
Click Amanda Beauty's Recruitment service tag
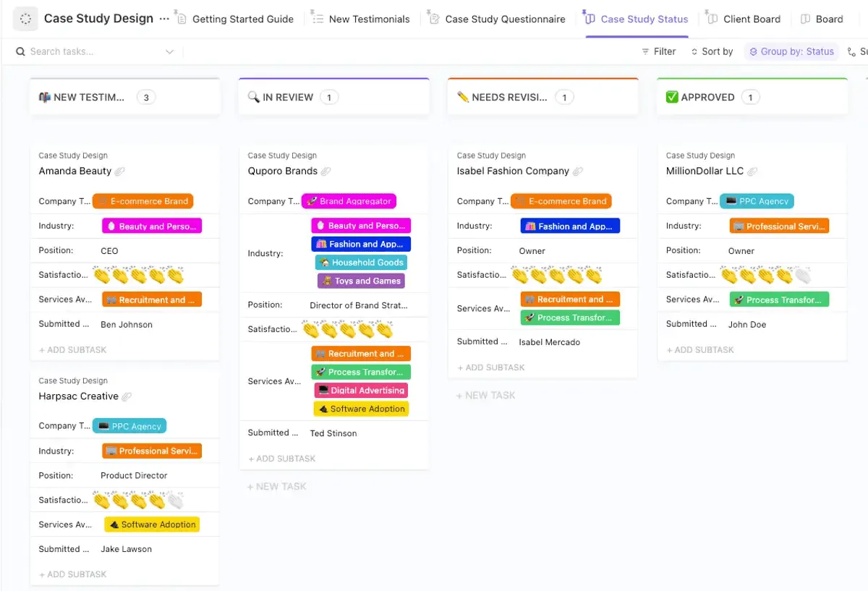click(x=152, y=299)
